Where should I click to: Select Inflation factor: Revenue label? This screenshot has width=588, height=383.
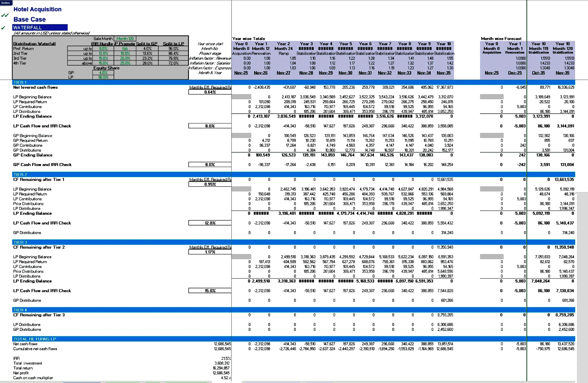click(x=210, y=58)
